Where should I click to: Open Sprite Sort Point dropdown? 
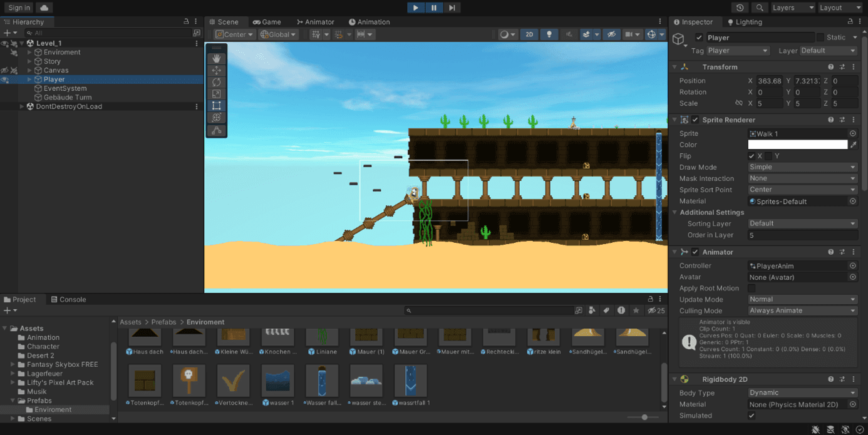point(802,190)
